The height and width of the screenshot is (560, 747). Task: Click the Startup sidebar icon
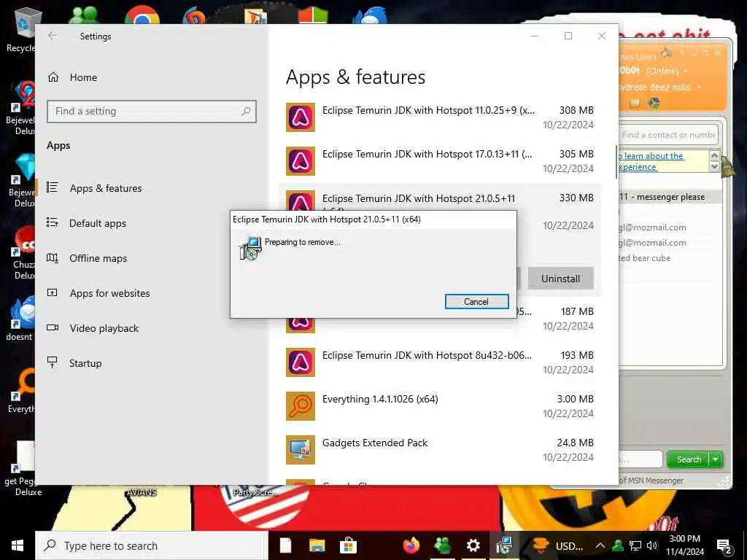point(53,362)
